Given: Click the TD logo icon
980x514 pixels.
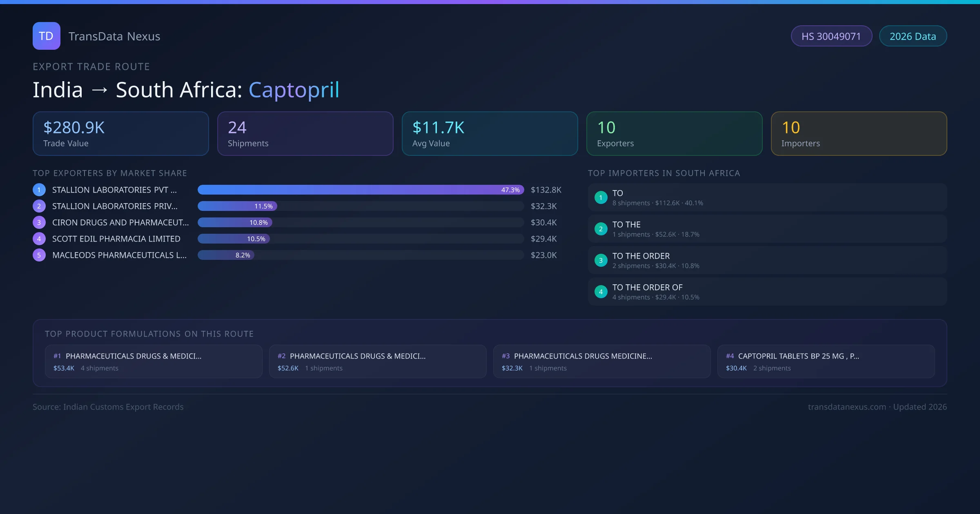Looking at the screenshot, I should (46, 36).
